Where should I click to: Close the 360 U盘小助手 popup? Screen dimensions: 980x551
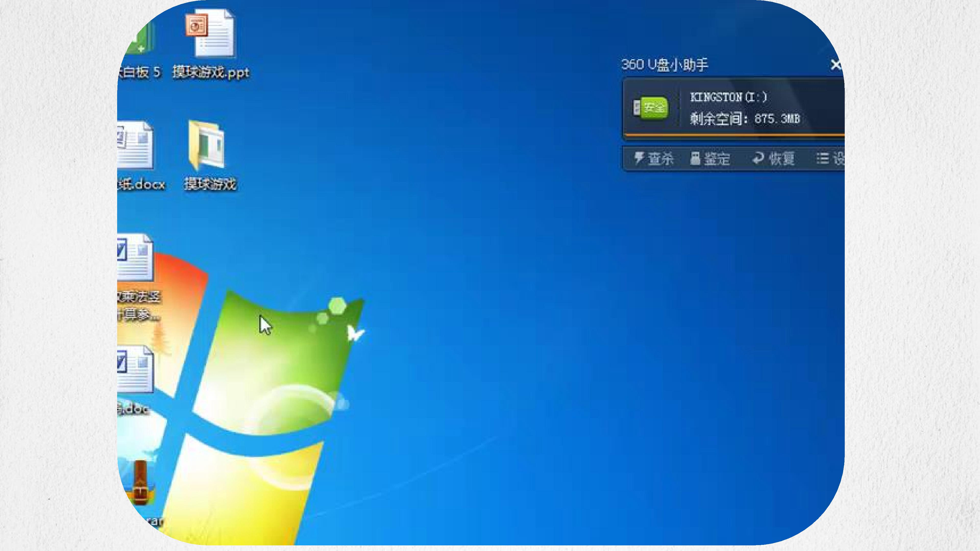pos(836,65)
